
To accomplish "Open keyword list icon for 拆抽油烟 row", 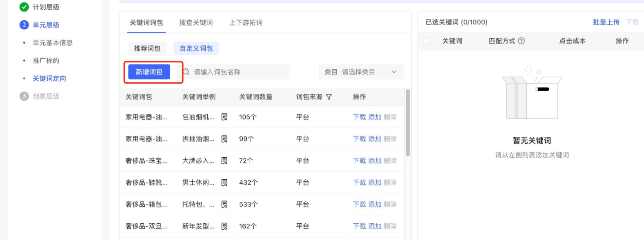I will click(224, 139).
